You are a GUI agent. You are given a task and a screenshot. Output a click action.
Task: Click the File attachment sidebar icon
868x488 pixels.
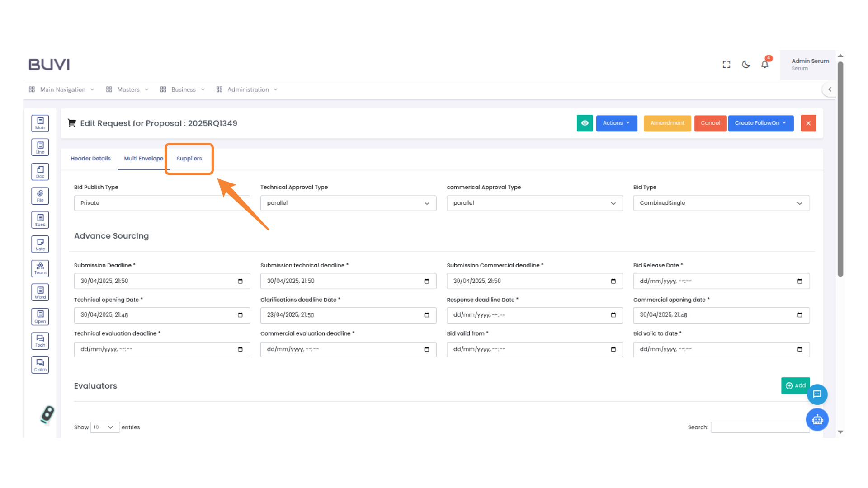tap(40, 196)
